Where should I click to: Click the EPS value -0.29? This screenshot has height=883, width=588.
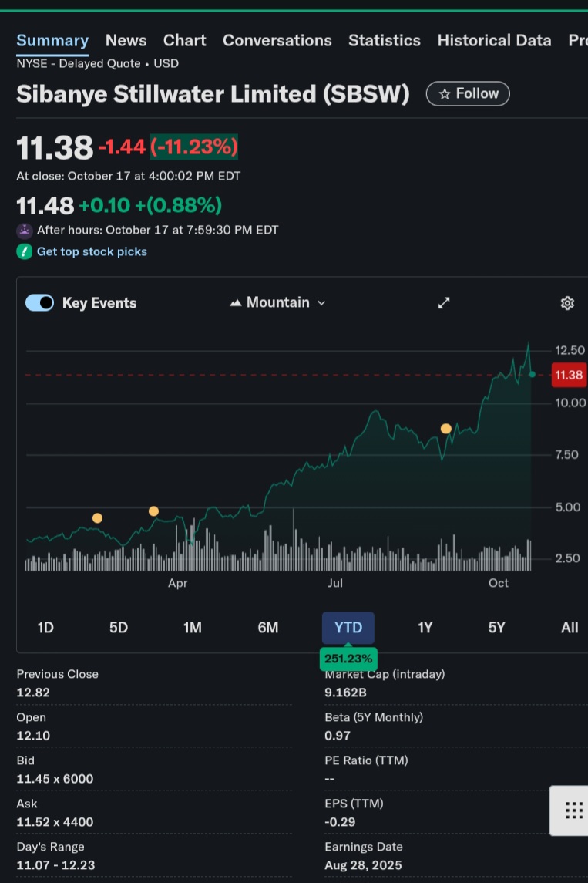coord(340,822)
